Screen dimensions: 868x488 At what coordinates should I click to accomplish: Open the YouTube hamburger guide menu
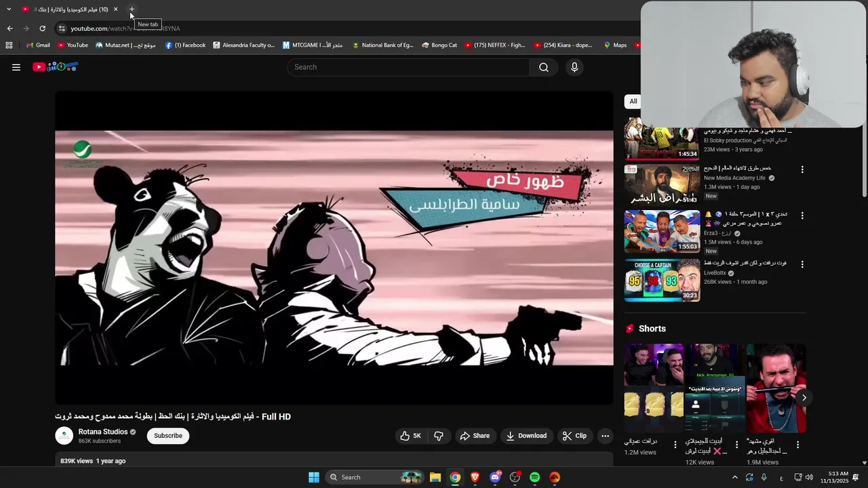coord(16,67)
